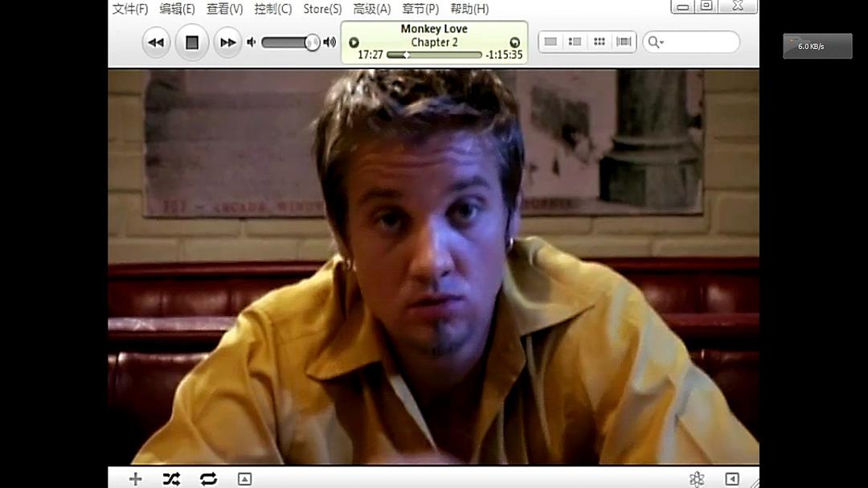Image resolution: width=868 pixels, height=488 pixels.
Task: Open the 文件(F) menu
Action: pos(130,9)
